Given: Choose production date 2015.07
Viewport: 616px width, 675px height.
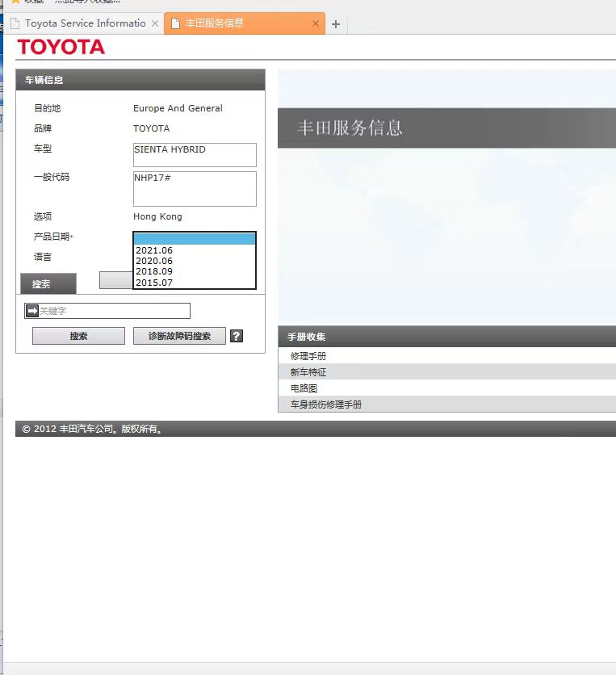Looking at the screenshot, I should 195,283.
